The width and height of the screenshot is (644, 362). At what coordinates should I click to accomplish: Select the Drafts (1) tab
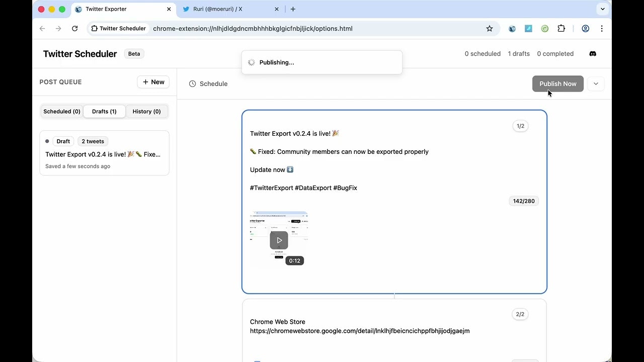pyautogui.click(x=104, y=112)
